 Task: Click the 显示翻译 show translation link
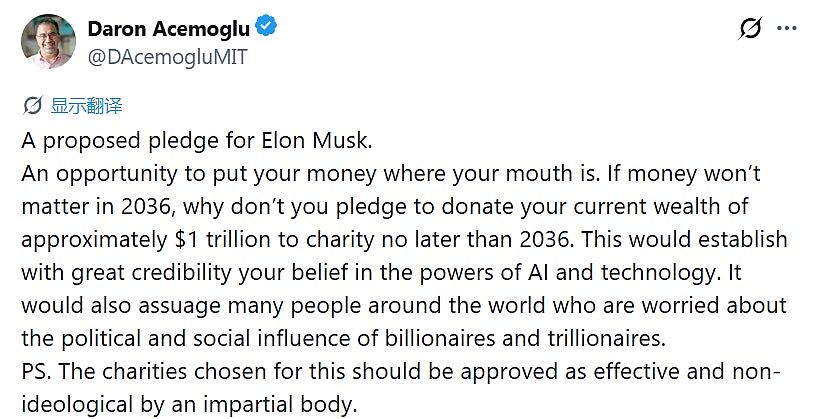(x=87, y=106)
